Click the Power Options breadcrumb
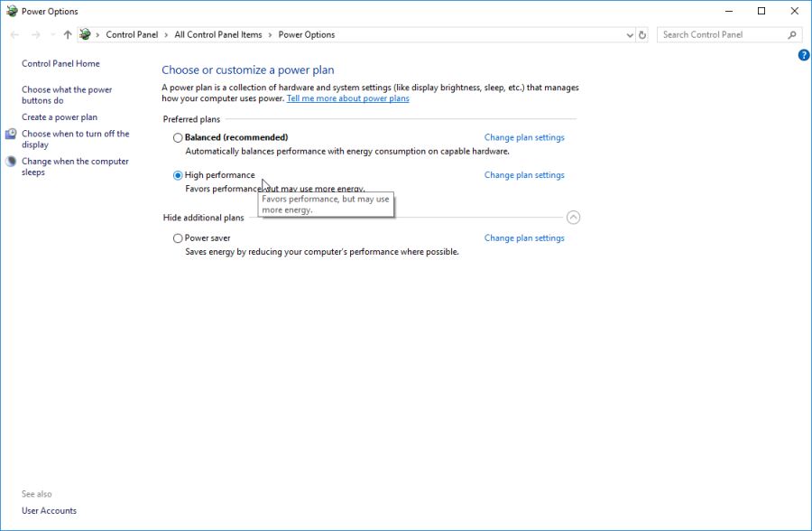Image resolution: width=812 pixels, height=531 pixels. tap(307, 34)
